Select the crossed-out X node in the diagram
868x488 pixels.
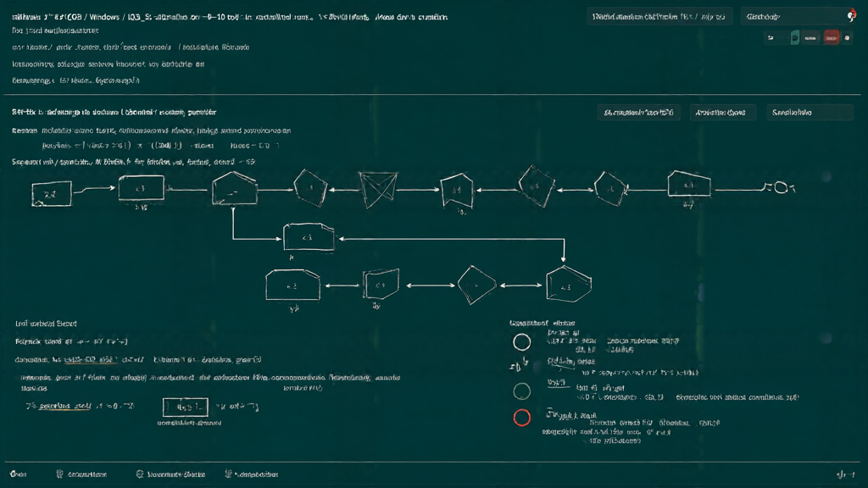[x=378, y=189]
